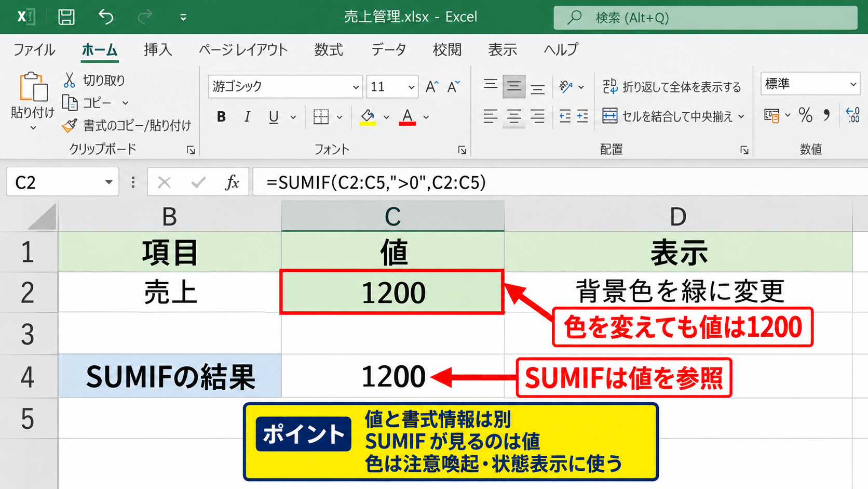Open the ファイル tab
Viewport: 868px width, 489px height.
pyautogui.click(x=34, y=50)
